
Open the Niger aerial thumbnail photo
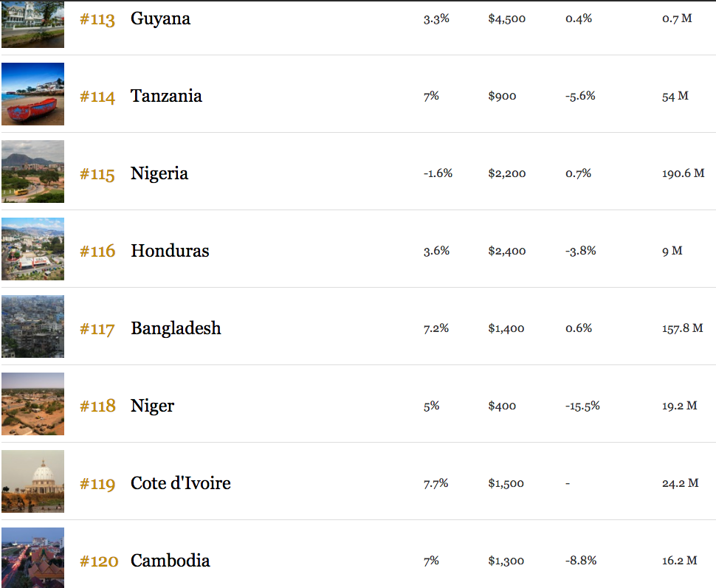pos(33,404)
